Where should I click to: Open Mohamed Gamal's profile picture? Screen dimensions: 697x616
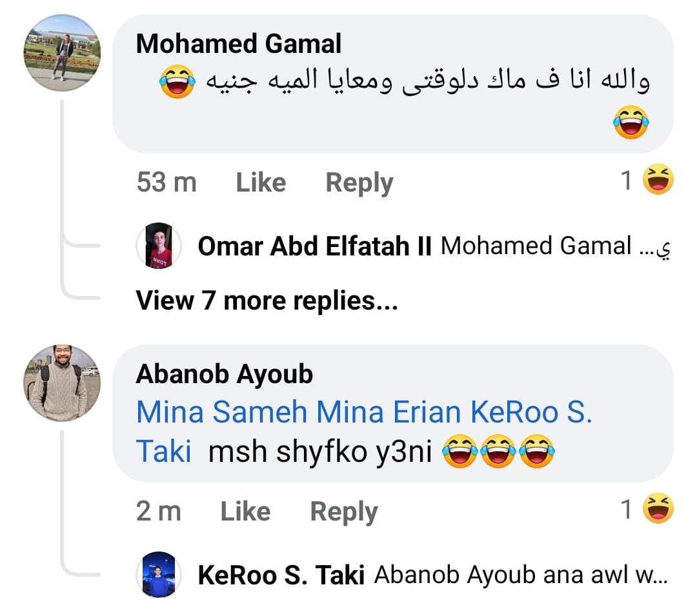click(x=62, y=52)
